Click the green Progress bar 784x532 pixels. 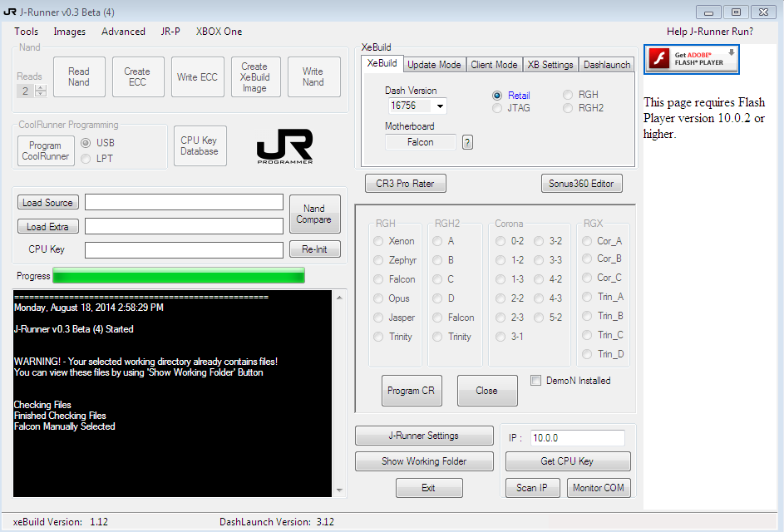pos(179,275)
